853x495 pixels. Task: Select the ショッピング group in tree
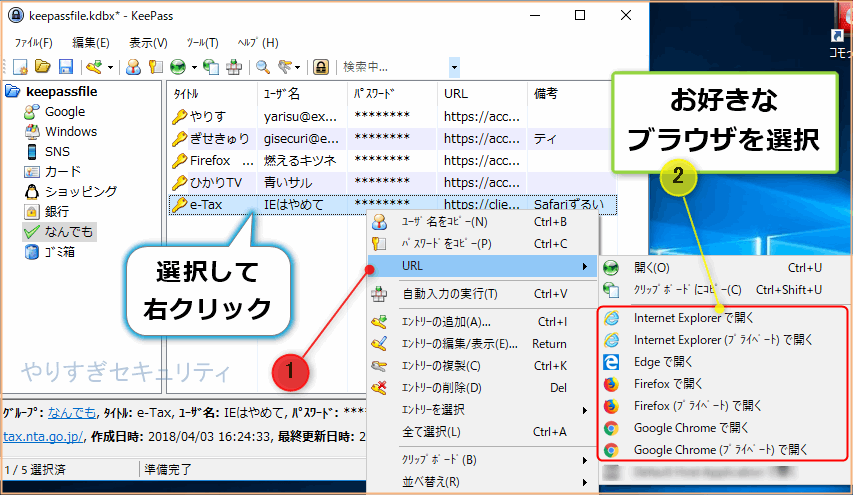tap(81, 191)
